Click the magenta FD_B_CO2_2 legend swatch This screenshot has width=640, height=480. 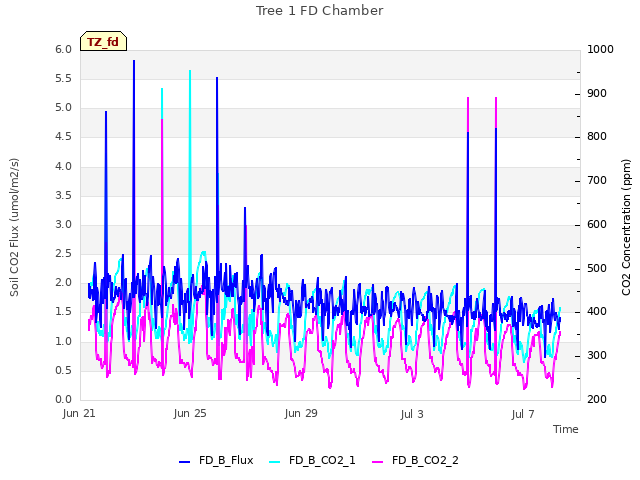[x=378, y=462]
